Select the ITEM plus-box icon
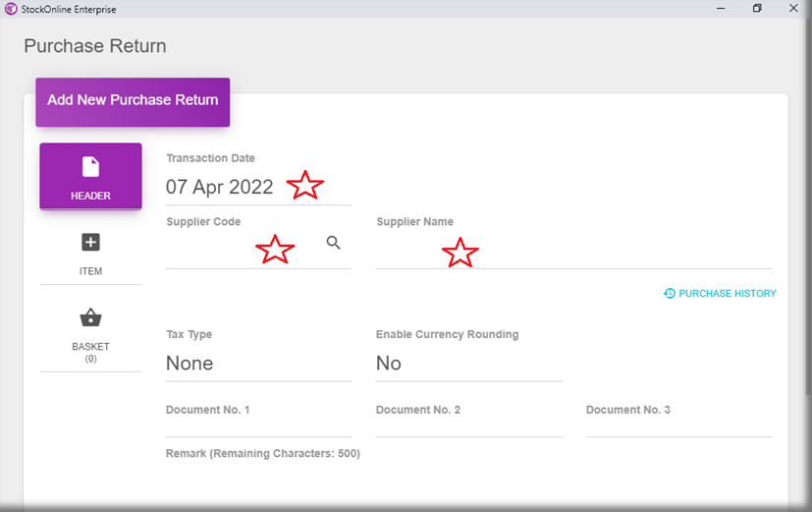812x512 pixels. coord(90,243)
